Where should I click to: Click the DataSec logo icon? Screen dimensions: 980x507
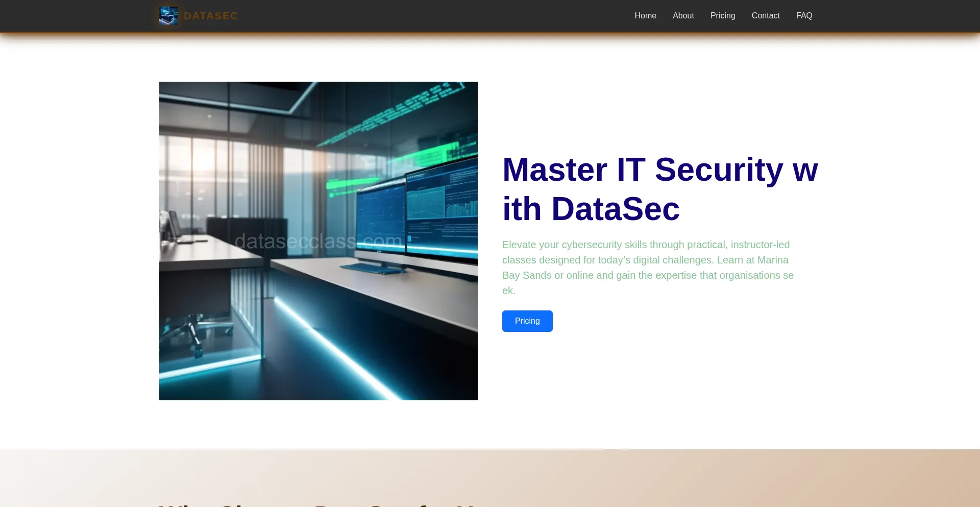tap(168, 16)
